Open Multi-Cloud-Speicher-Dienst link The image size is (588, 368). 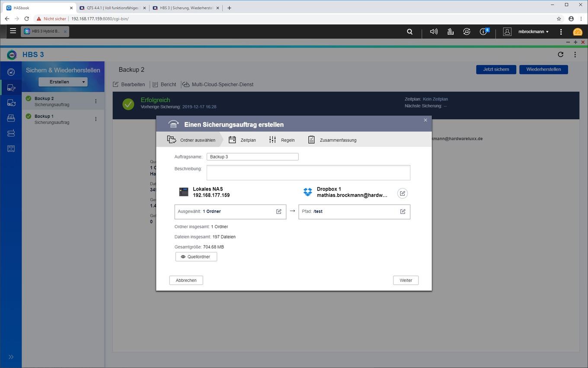(217, 84)
